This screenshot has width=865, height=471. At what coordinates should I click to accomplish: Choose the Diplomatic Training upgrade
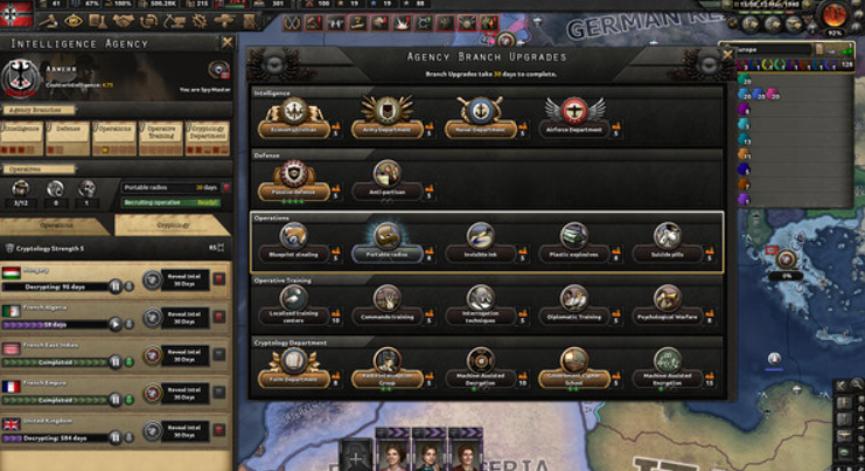(574, 304)
